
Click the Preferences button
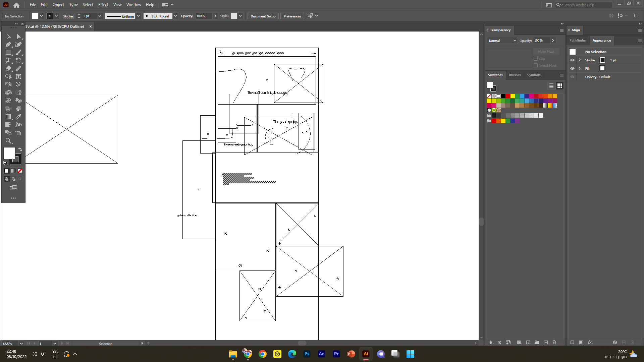point(292,16)
